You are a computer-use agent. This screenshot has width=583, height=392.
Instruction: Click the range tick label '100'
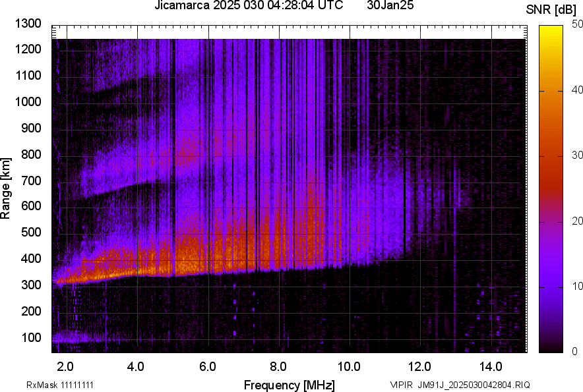[x=31, y=338]
